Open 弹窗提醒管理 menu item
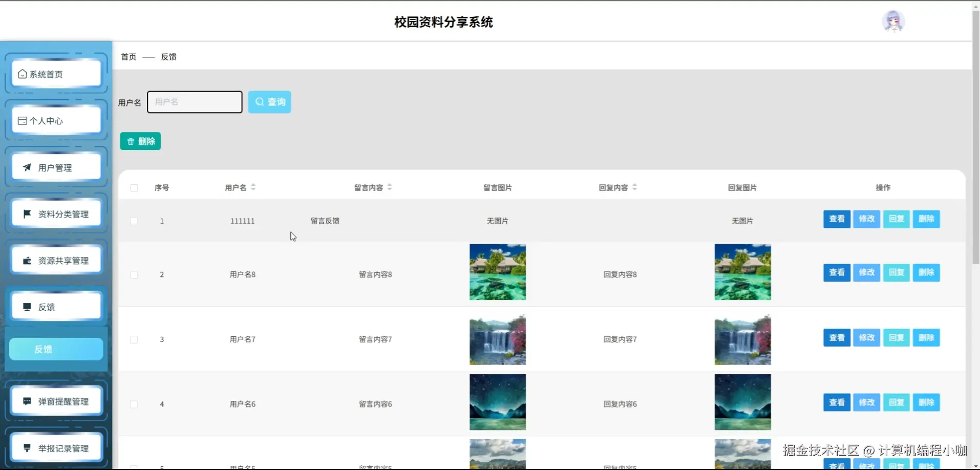Screen dimensions: 980x470 (56, 401)
